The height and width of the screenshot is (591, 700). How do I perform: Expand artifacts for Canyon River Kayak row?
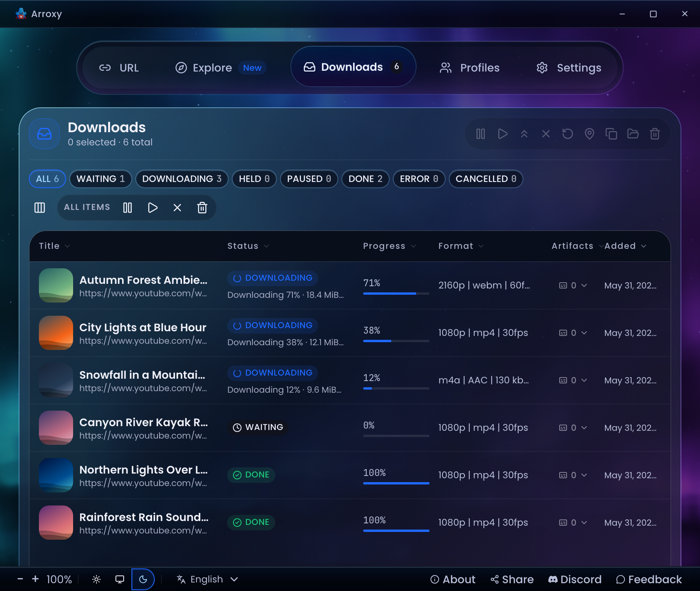coord(573,428)
